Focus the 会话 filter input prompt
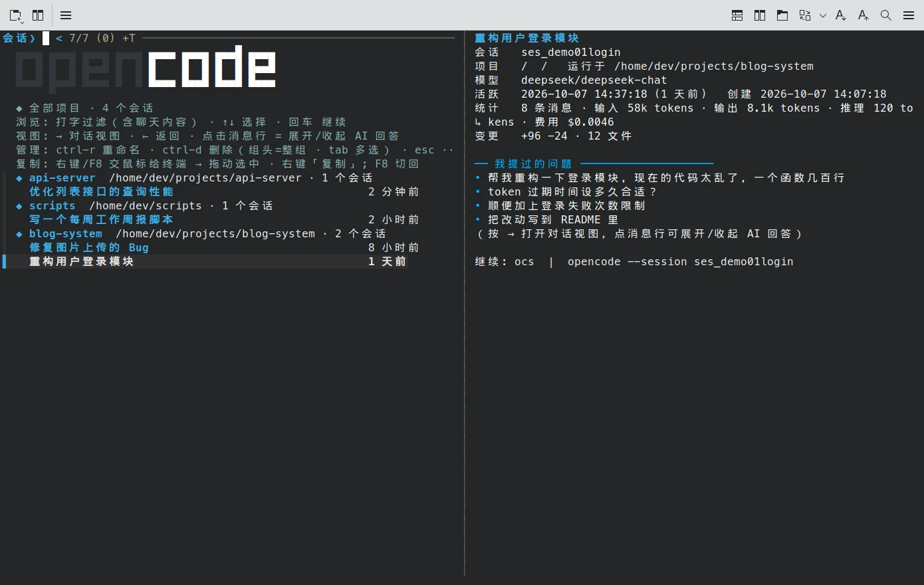 (46, 38)
